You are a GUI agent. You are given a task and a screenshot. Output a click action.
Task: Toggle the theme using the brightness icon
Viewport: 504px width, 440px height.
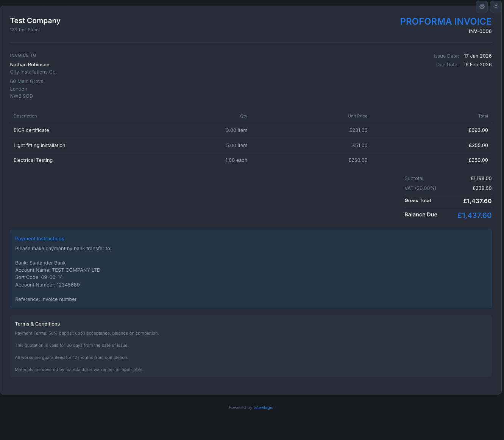coord(496,6)
